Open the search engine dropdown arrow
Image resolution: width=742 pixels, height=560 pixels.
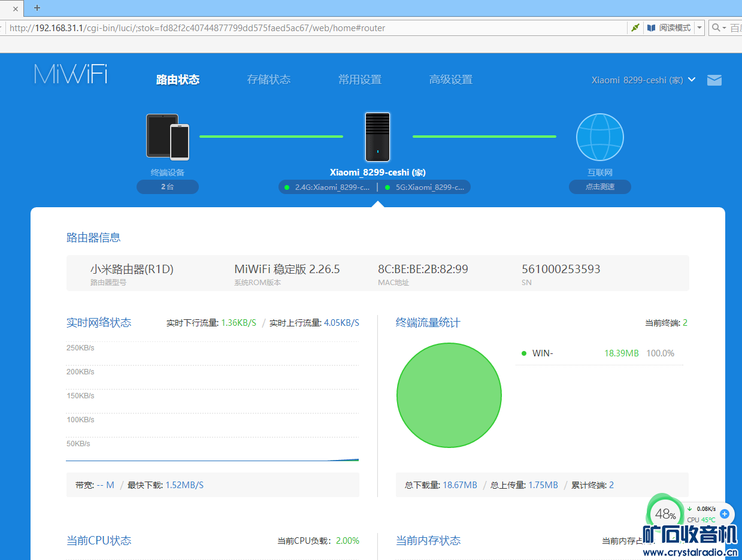(x=724, y=28)
